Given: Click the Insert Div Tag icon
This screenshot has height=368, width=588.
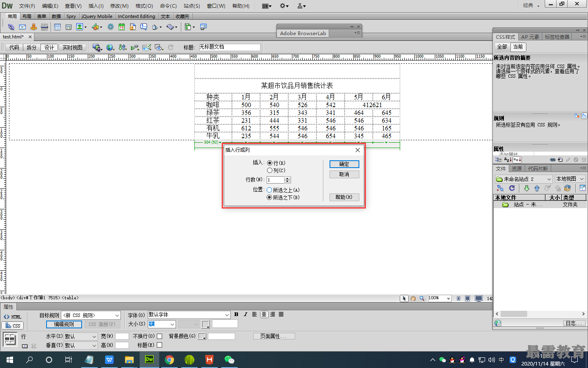Looking at the screenshot, I should [x=69, y=27].
